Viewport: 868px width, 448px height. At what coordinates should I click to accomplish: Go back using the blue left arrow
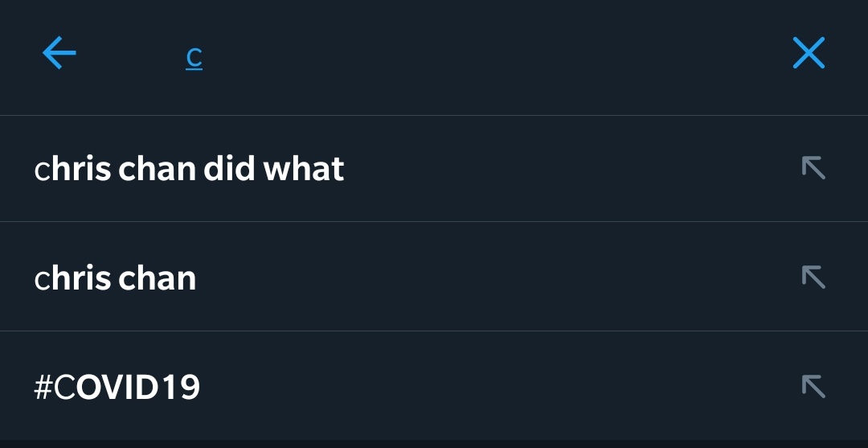click(x=59, y=52)
